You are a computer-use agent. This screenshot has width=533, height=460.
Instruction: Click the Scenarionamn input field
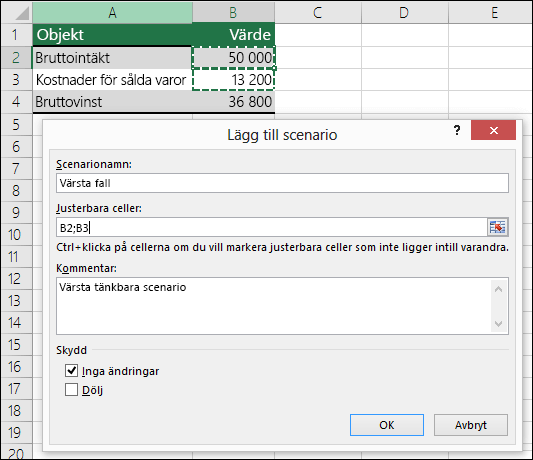click(282, 183)
